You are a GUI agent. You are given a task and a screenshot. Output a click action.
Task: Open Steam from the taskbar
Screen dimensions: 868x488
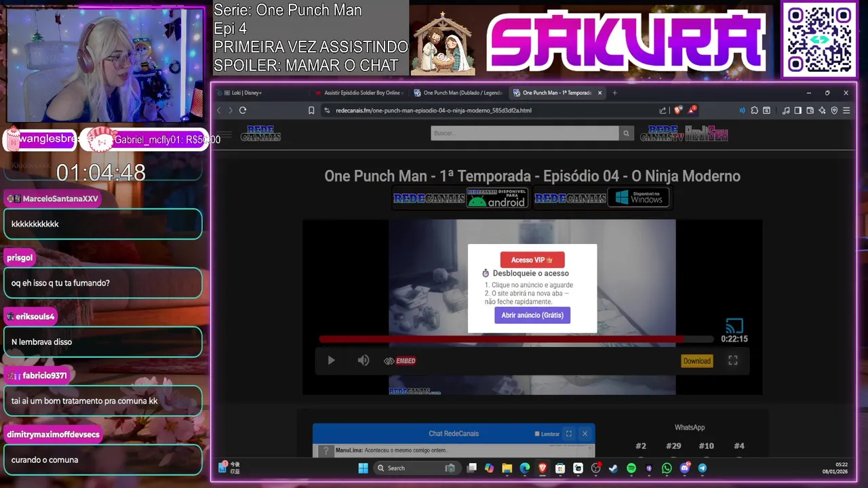pos(614,468)
